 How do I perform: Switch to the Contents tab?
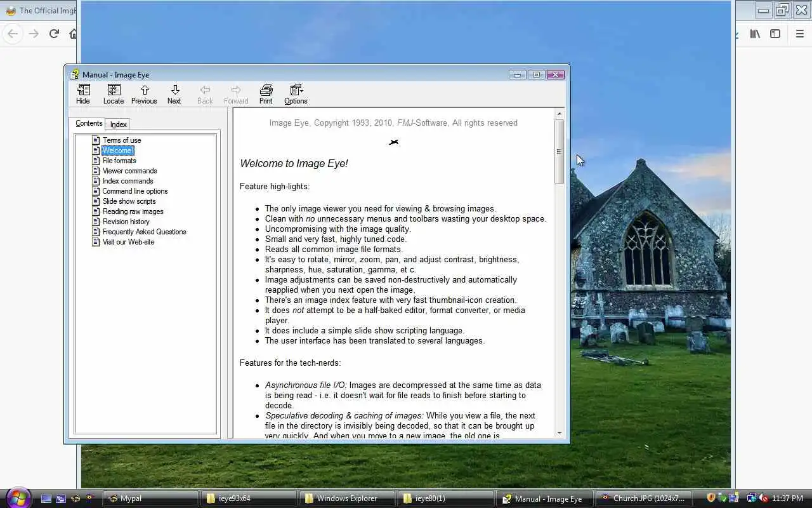pyautogui.click(x=89, y=123)
